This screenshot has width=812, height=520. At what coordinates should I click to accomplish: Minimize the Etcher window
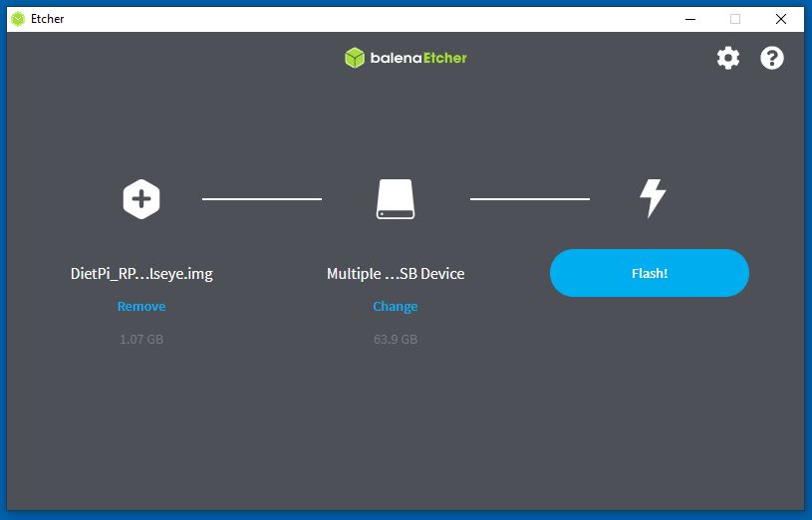click(690, 19)
